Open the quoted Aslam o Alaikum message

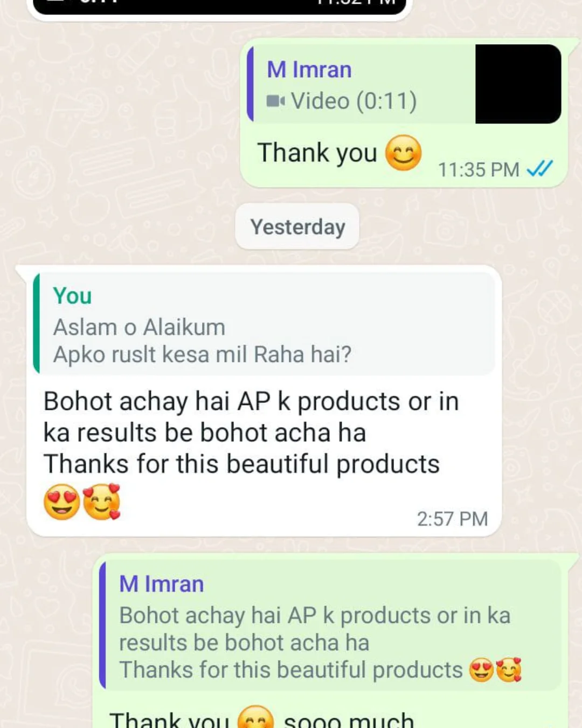[264, 324]
